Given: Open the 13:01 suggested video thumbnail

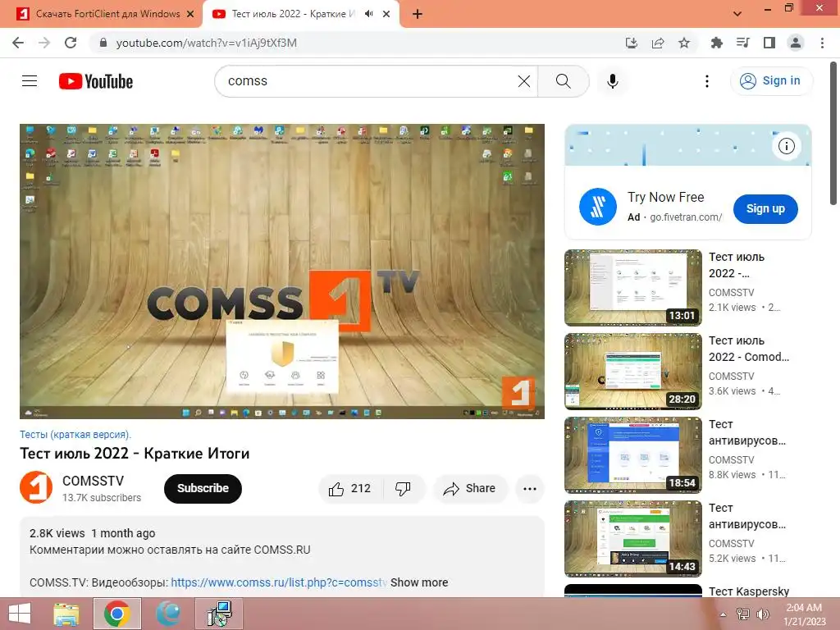Looking at the screenshot, I should tap(632, 288).
